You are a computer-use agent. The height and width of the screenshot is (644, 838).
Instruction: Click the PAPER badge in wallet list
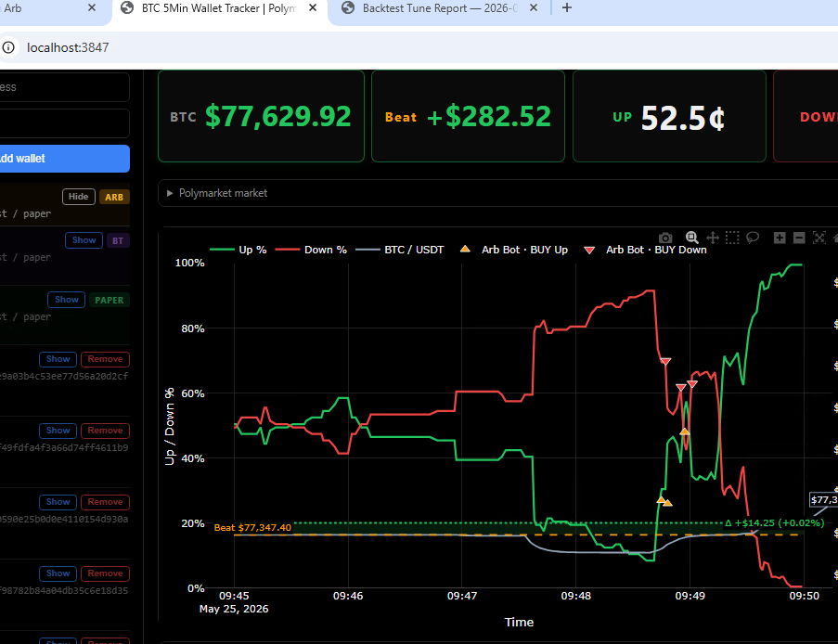point(109,301)
